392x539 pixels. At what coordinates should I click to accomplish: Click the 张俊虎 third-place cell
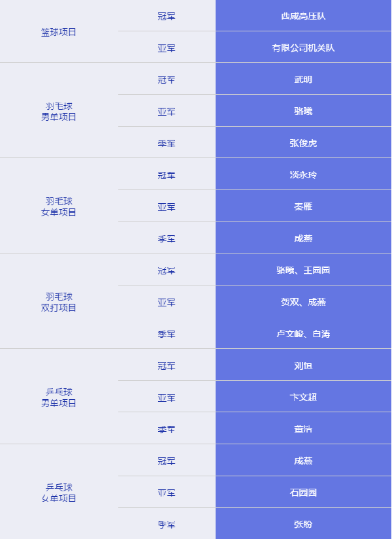click(x=303, y=142)
